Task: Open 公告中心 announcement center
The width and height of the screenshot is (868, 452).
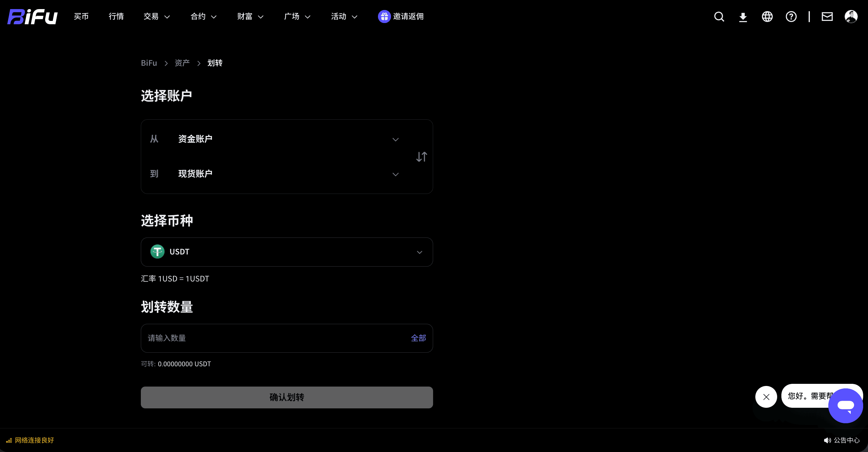Action: (x=847, y=440)
